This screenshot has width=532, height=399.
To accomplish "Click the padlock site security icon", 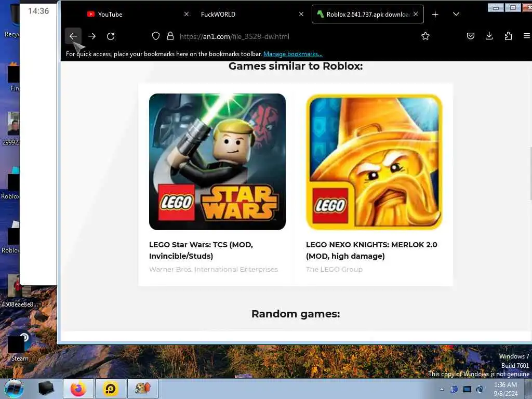I will click(x=170, y=36).
